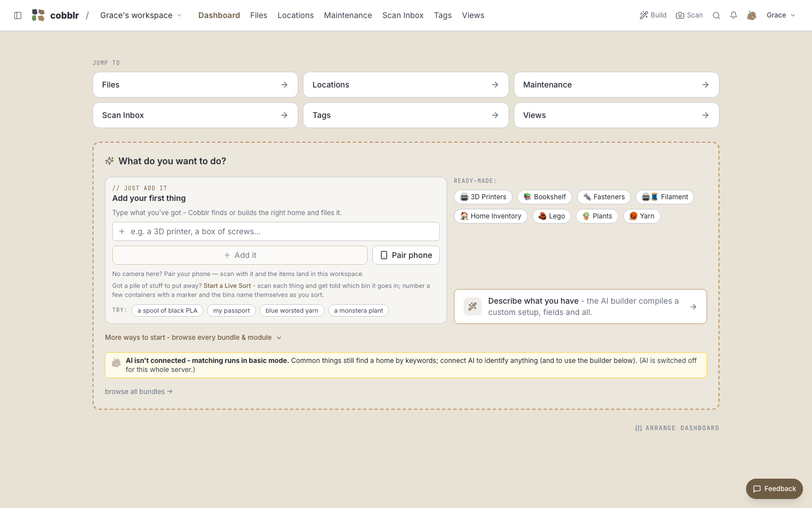Select the Yarn ready-made bundle
Viewport: 812px width, 508px height.
click(x=642, y=216)
